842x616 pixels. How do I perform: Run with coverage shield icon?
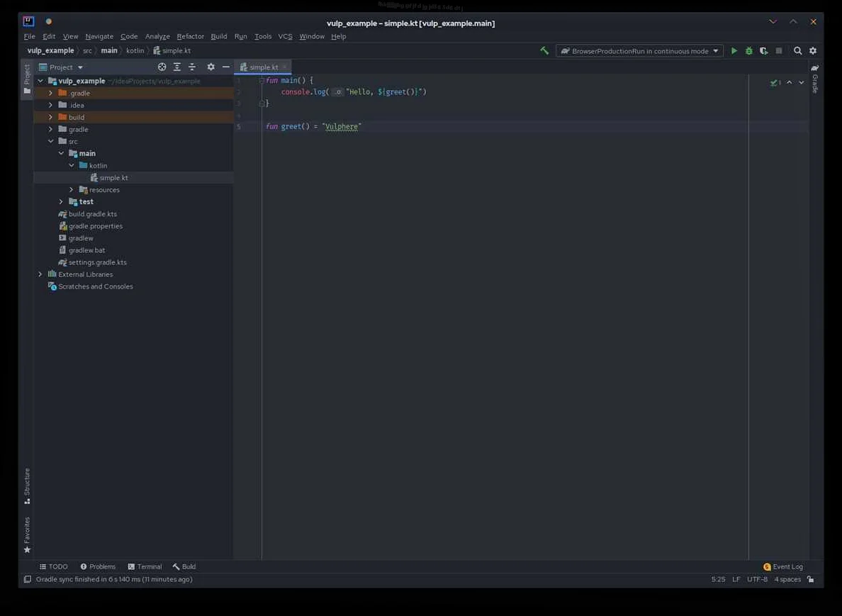click(763, 51)
